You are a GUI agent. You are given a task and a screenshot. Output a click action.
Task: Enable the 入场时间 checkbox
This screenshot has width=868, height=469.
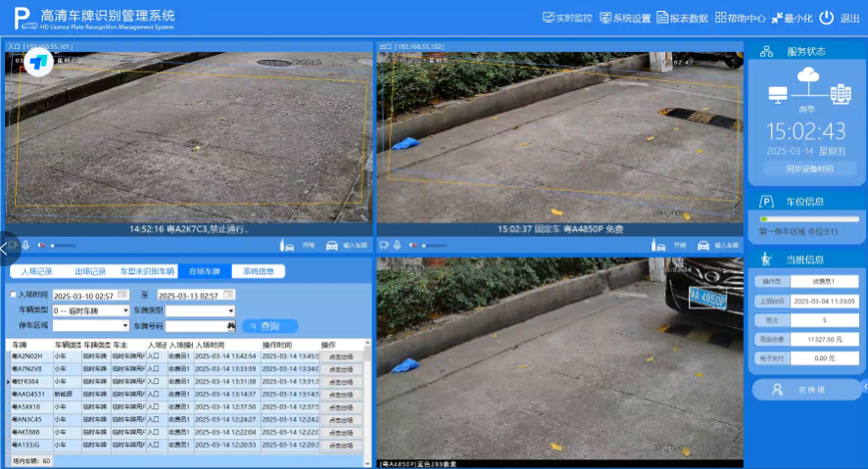[x=13, y=294]
